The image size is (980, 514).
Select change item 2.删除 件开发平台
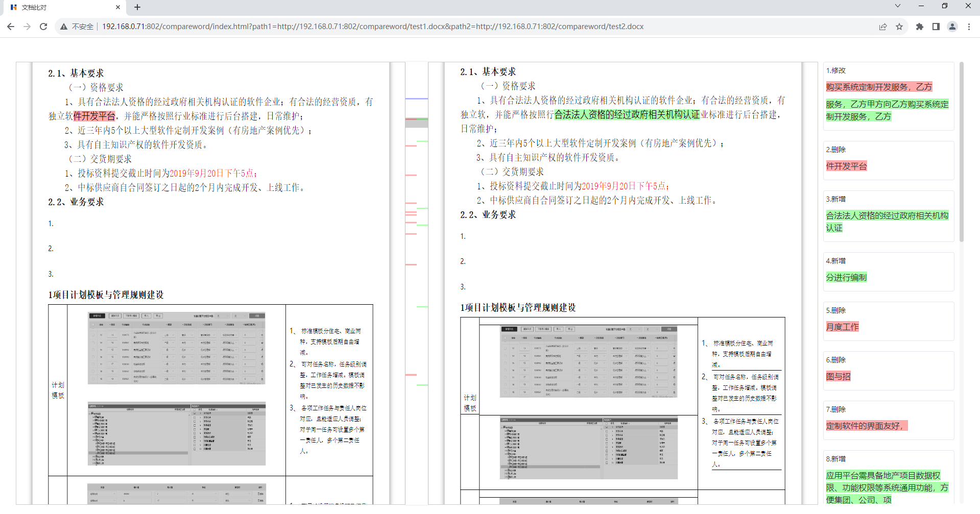click(888, 160)
